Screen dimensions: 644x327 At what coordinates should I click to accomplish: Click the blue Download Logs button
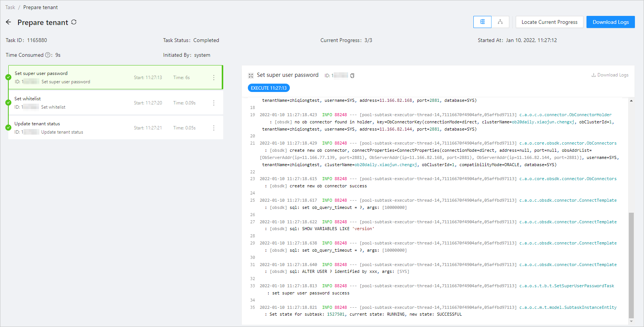click(x=611, y=22)
